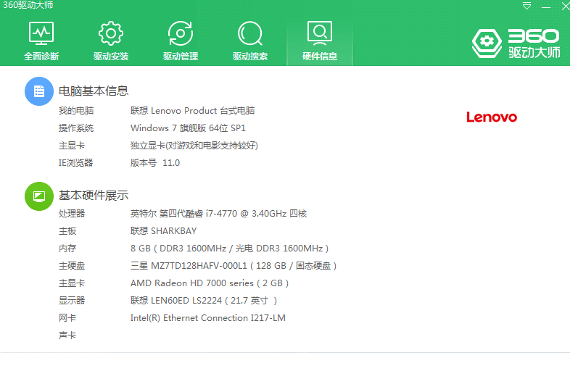The image size is (570, 392).
Task: Click the red Lenovo brand logo
Action: pyautogui.click(x=491, y=117)
